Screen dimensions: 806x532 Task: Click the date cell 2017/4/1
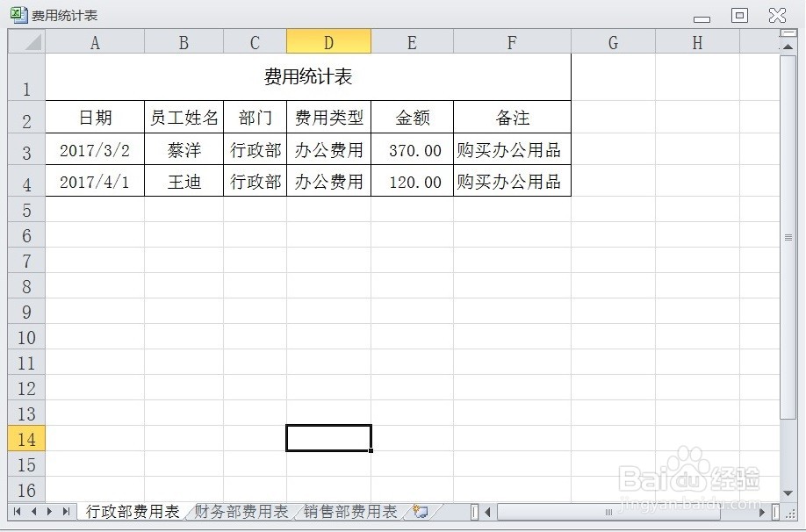(x=95, y=181)
